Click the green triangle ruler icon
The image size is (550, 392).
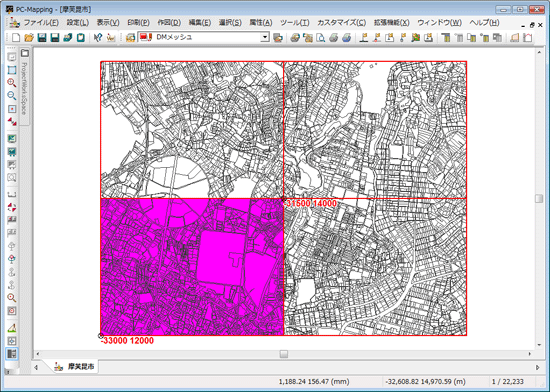tap(12, 328)
